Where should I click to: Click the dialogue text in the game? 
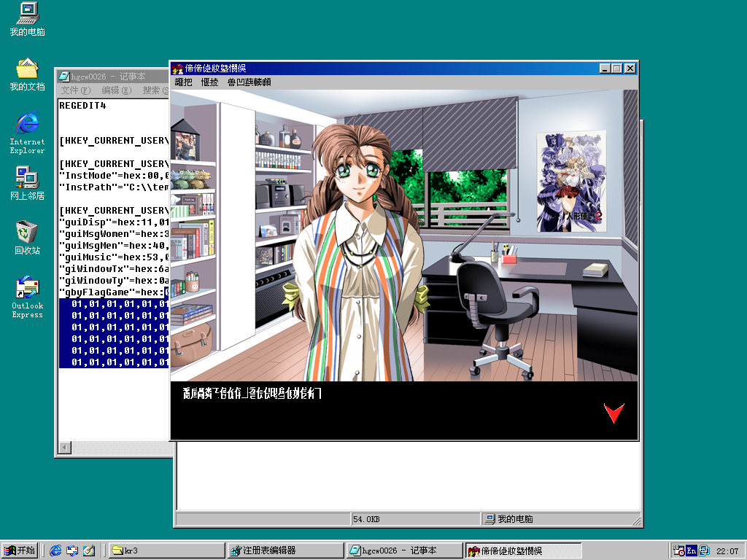(x=252, y=393)
